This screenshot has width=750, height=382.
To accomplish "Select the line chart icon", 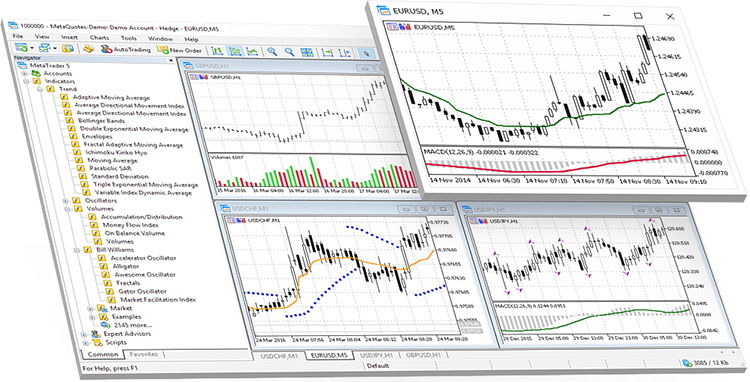I will (x=252, y=51).
